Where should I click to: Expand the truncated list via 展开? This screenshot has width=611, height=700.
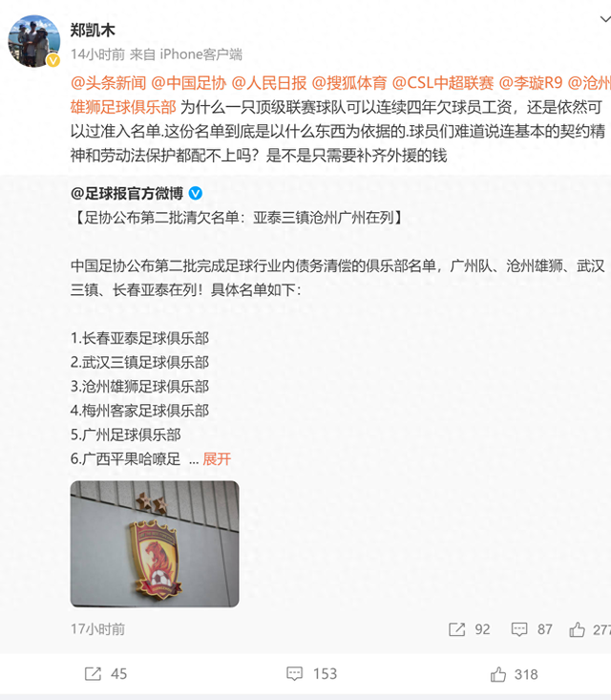click(x=217, y=459)
